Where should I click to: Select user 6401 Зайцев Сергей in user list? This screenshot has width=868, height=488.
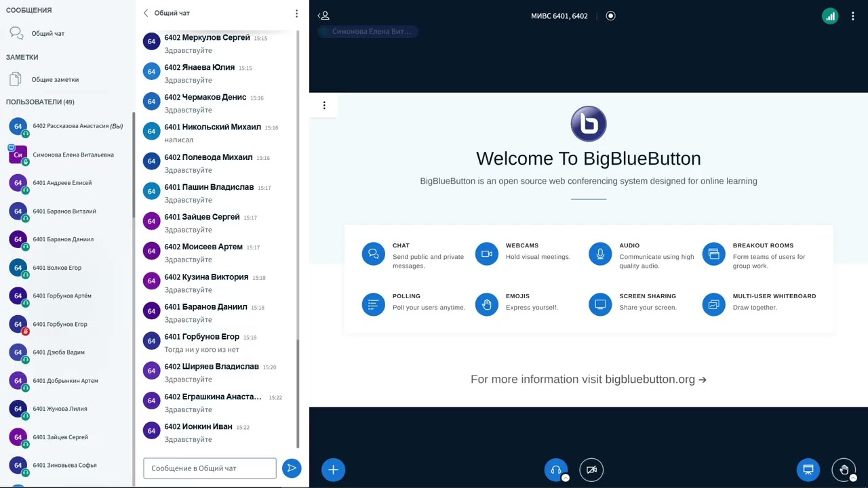pyautogui.click(x=68, y=437)
